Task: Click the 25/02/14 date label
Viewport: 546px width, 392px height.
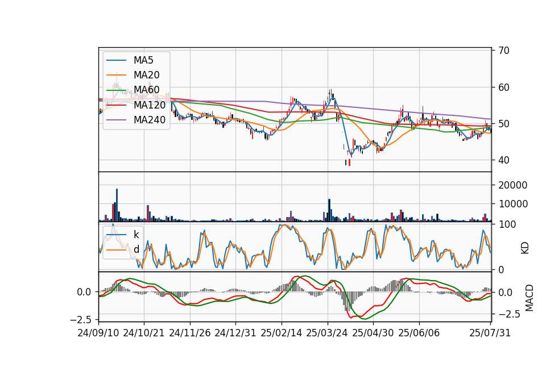Action: pyautogui.click(x=282, y=333)
